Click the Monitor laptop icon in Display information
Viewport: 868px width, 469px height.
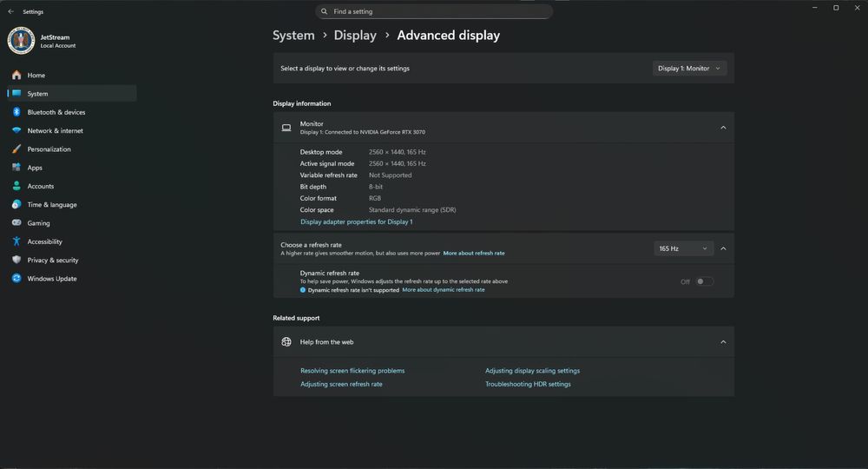coord(286,128)
